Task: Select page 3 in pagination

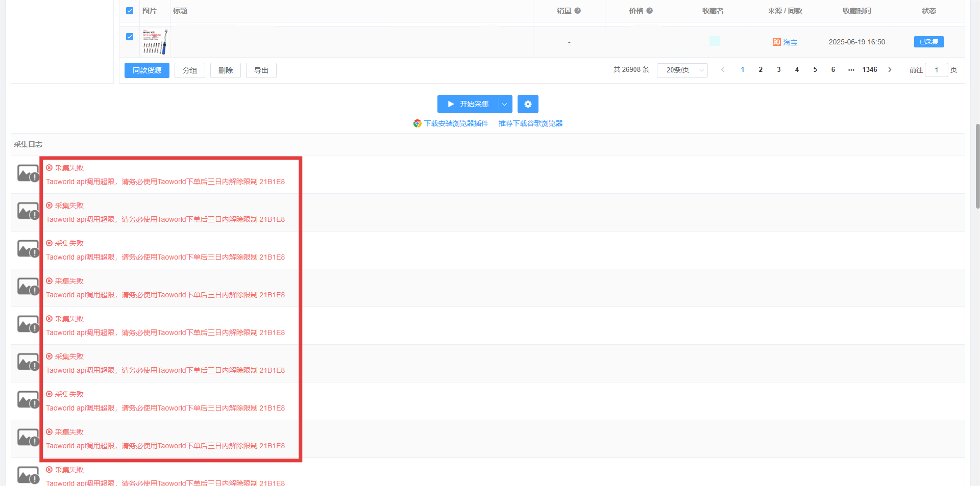Action: tap(779, 70)
